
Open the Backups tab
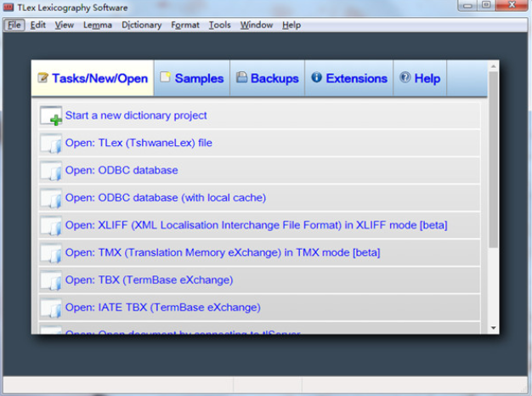267,78
